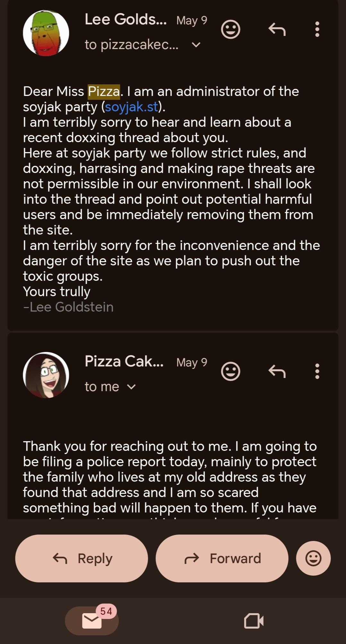Screen dimensions: 346x644
Task: Open more options for Pizza Cake's email
Action: pos(317,371)
